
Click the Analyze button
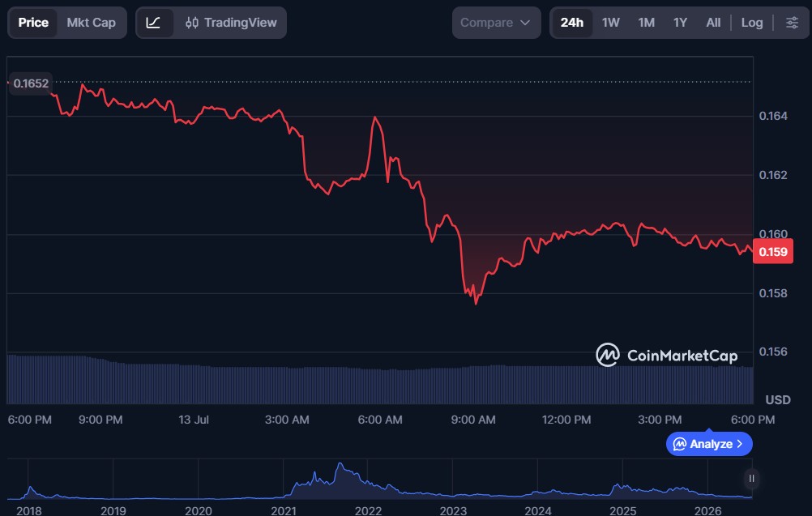709,444
